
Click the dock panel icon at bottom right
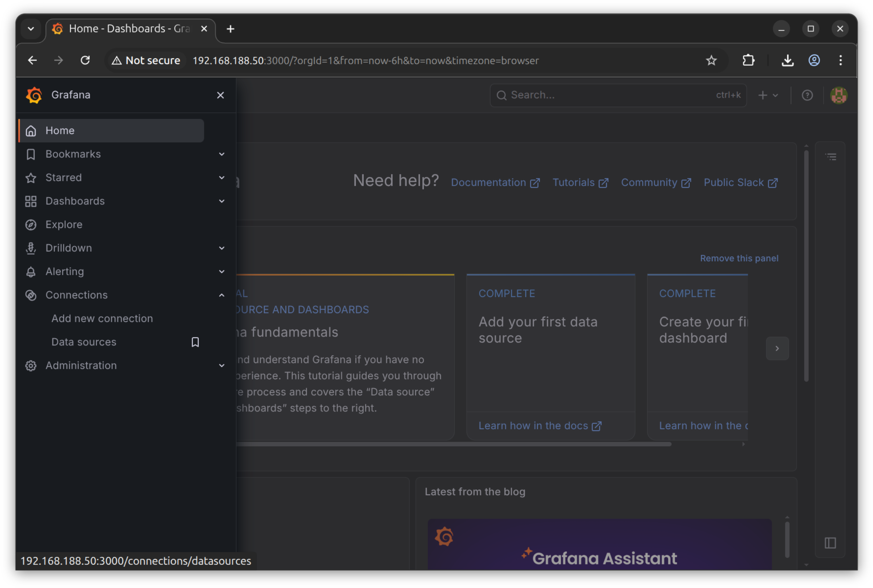coord(830,542)
